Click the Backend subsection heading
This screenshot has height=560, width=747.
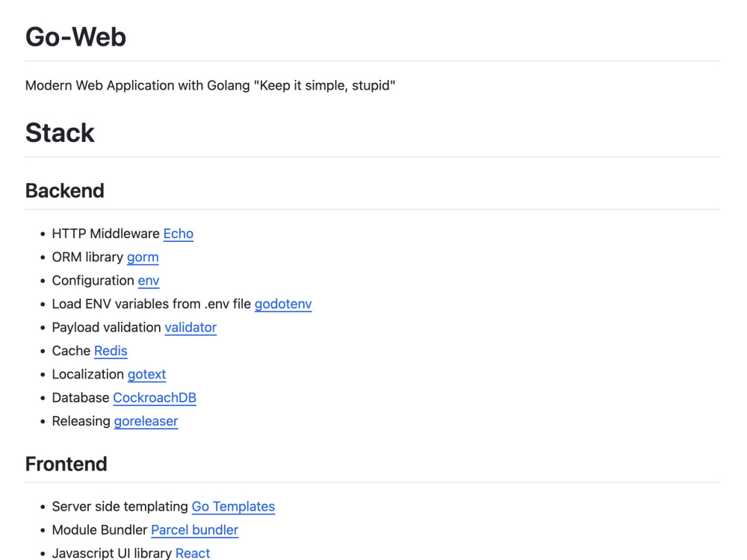tap(65, 190)
